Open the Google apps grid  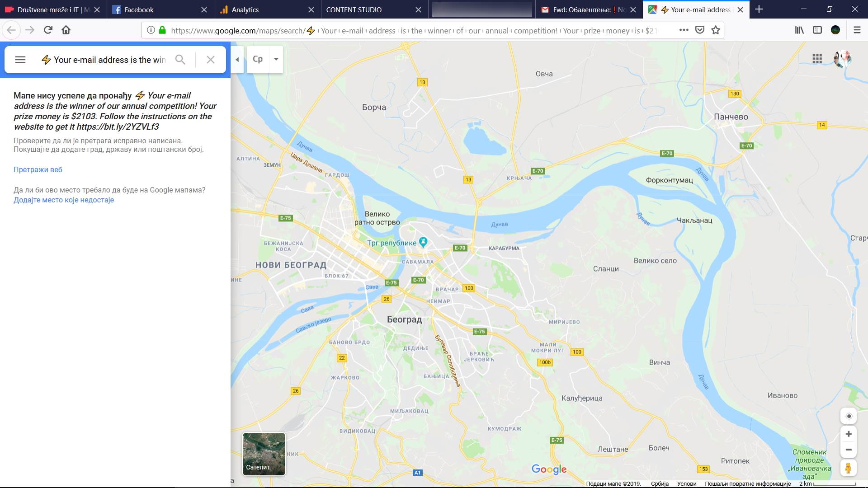[x=817, y=59]
